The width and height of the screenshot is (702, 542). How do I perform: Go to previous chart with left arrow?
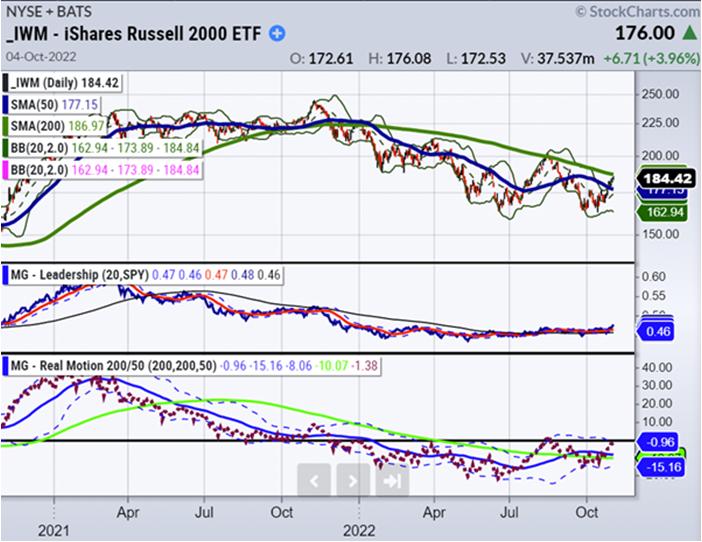tap(314, 481)
